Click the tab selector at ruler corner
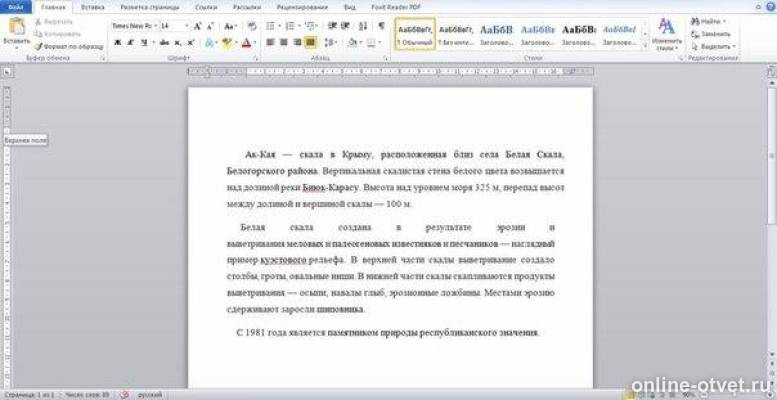The width and height of the screenshot is (777, 400). tap(7, 72)
